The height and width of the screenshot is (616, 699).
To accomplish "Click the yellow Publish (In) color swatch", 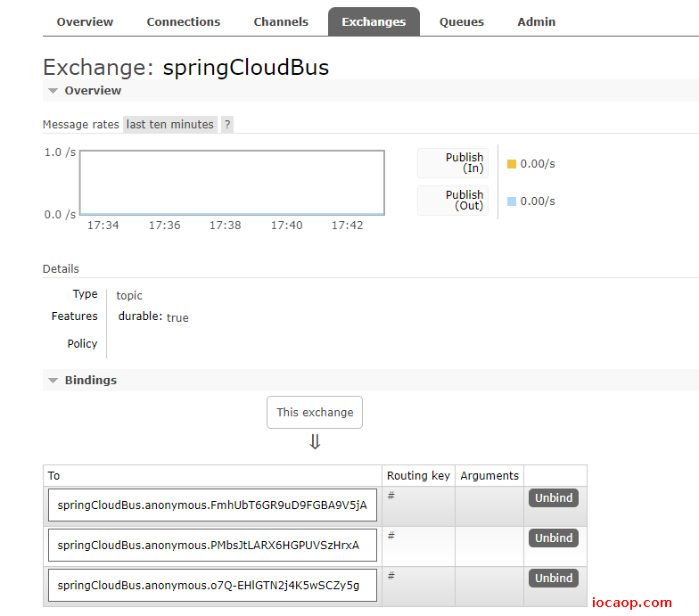I will click(512, 164).
